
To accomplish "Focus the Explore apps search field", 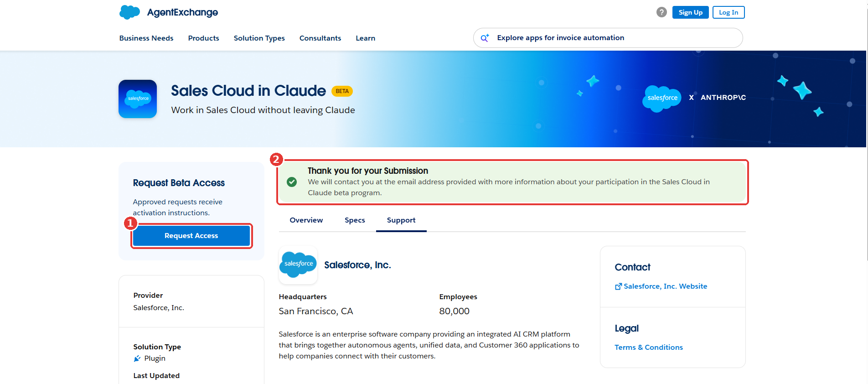I will pyautogui.click(x=608, y=38).
